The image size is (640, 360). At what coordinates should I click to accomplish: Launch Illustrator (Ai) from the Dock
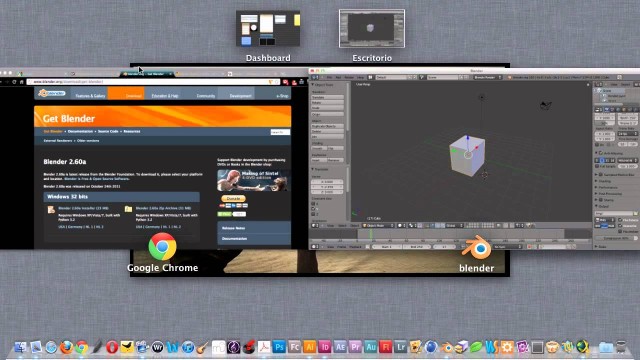pyautogui.click(x=309, y=347)
